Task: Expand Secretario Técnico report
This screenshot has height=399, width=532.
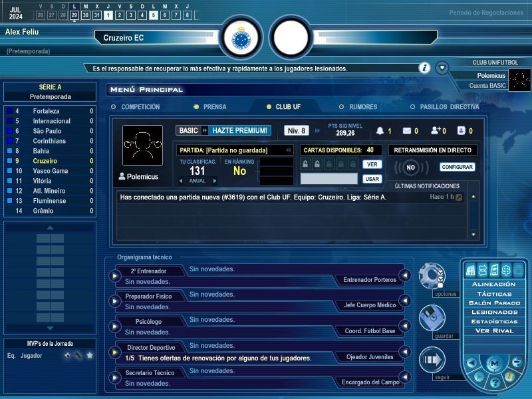Action: 114,377
